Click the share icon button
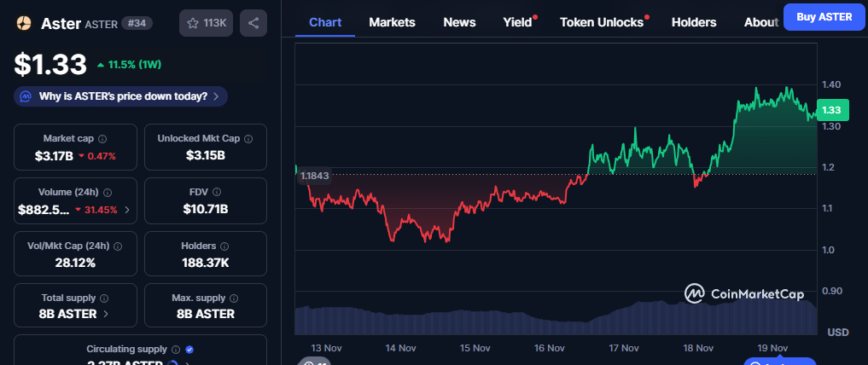Image resolution: width=868 pixels, height=365 pixels. [x=253, y=23]
